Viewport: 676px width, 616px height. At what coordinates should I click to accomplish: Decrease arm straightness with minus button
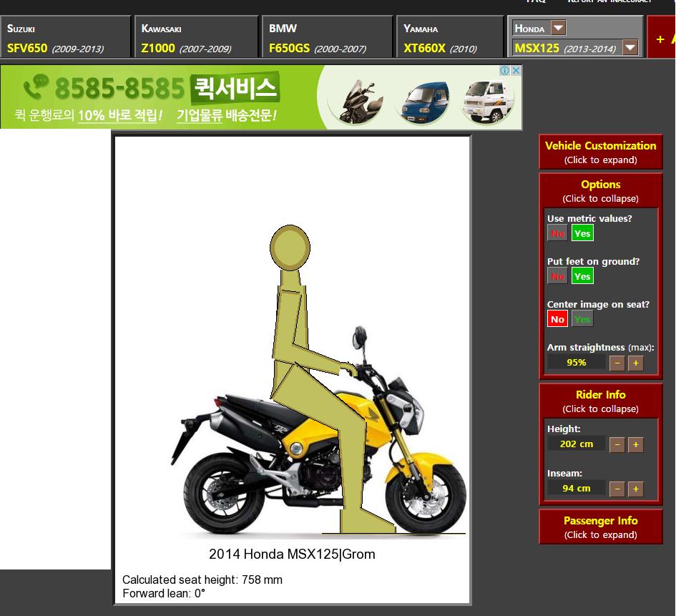tap(617, 363)
